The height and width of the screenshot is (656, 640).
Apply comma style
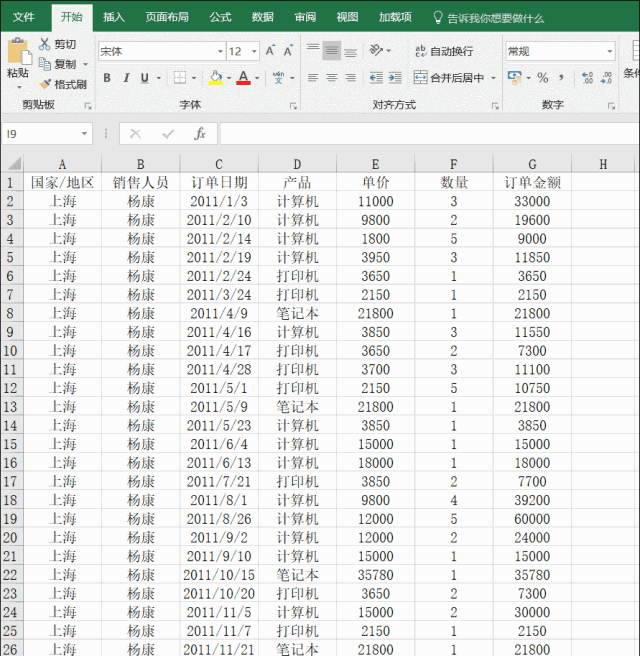coord(561,77)
